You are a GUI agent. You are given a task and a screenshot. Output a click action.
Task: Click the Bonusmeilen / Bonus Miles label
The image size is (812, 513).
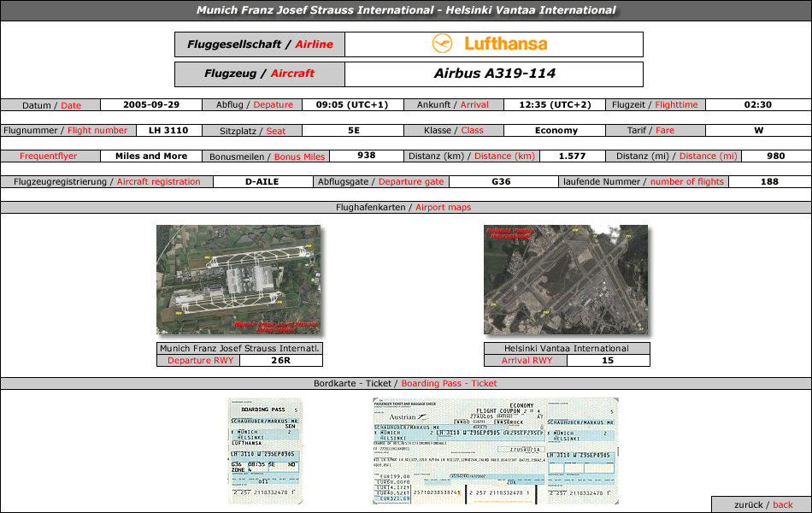(x=268, y=156)
